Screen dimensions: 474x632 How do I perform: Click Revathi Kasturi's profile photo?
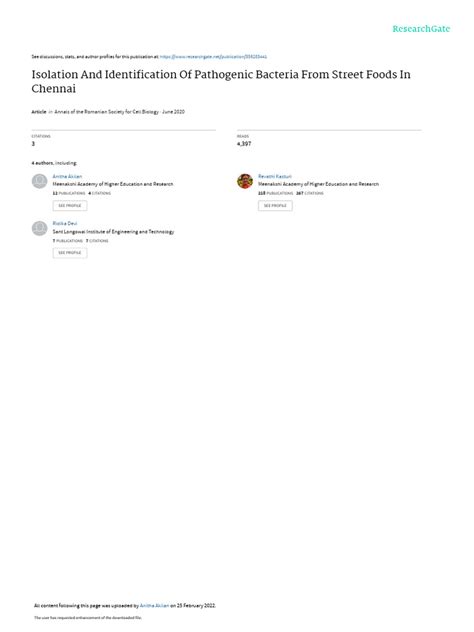[x=245, y=181]
